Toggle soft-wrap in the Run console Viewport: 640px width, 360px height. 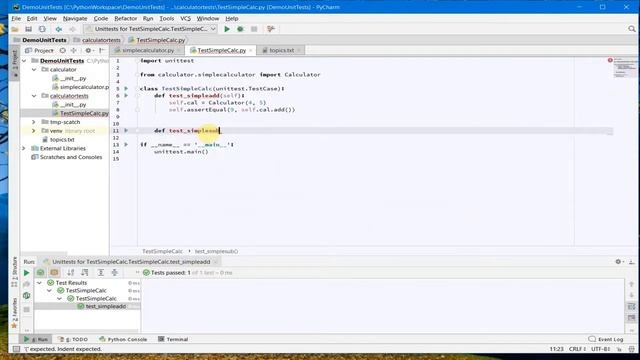click(631, 306)
